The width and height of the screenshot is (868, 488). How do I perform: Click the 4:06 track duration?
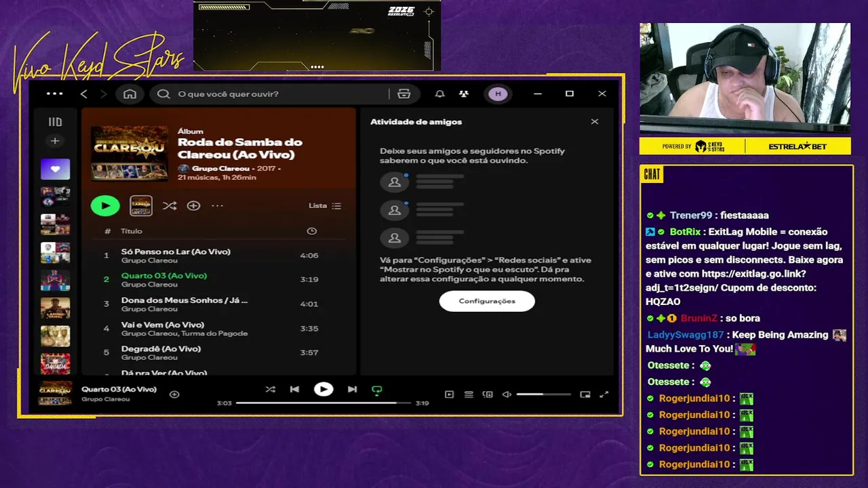coord(309,256)
